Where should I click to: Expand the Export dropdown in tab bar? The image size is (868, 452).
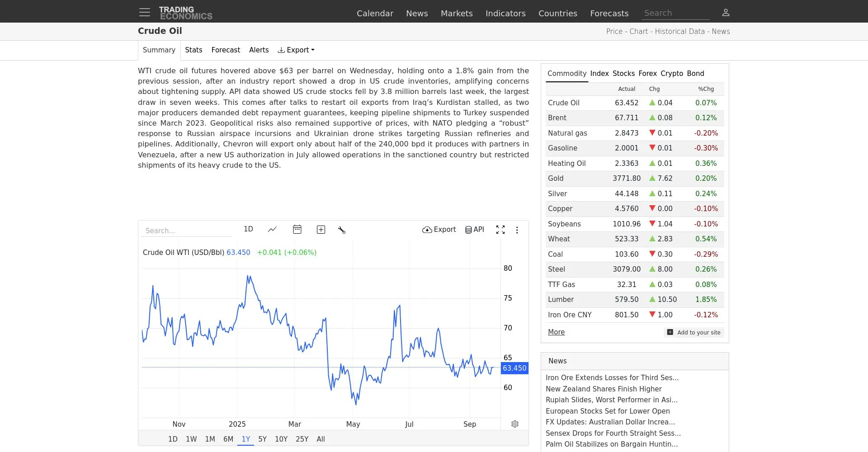pos(296,50)
